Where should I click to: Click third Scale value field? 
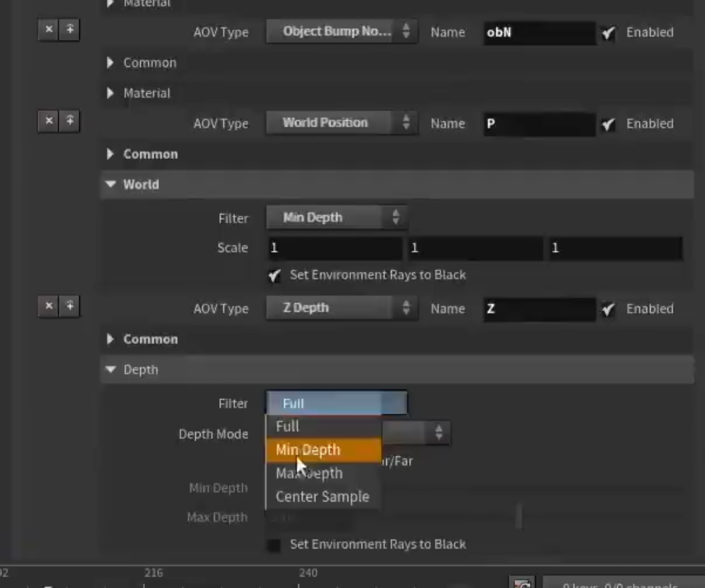[616, 248]
